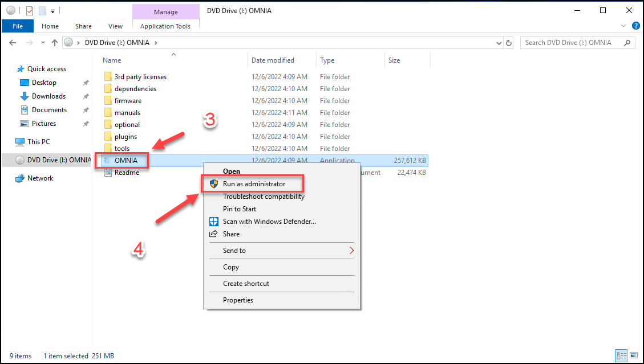Refresh the DVD Drive folder view

point(509,43)
